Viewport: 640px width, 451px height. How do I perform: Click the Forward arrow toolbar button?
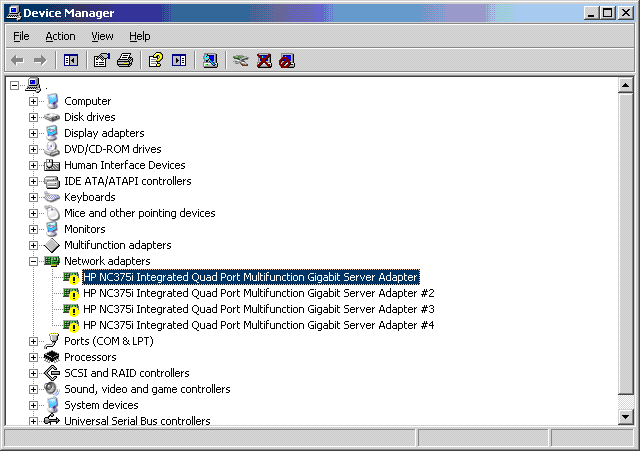pos(40,61)
